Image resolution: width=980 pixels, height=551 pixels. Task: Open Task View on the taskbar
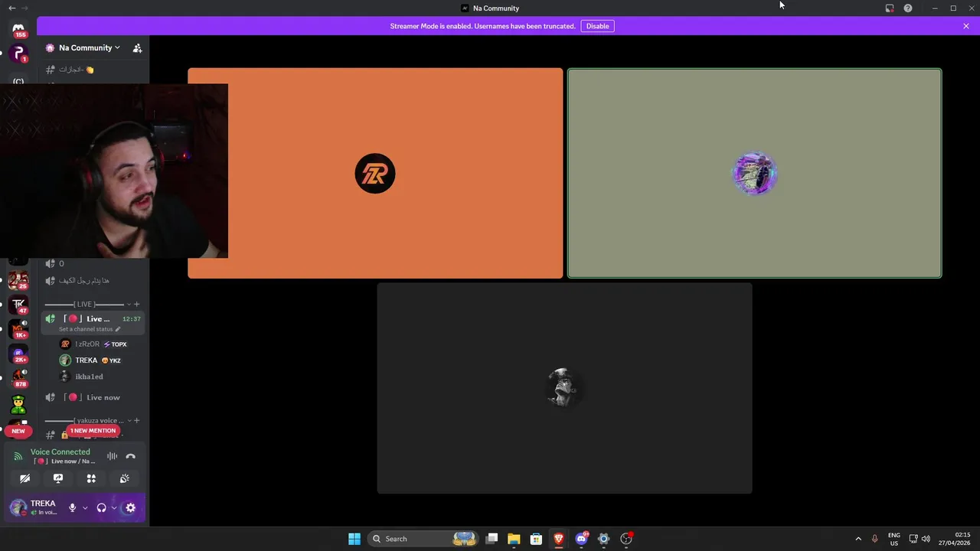pos(492,539)
